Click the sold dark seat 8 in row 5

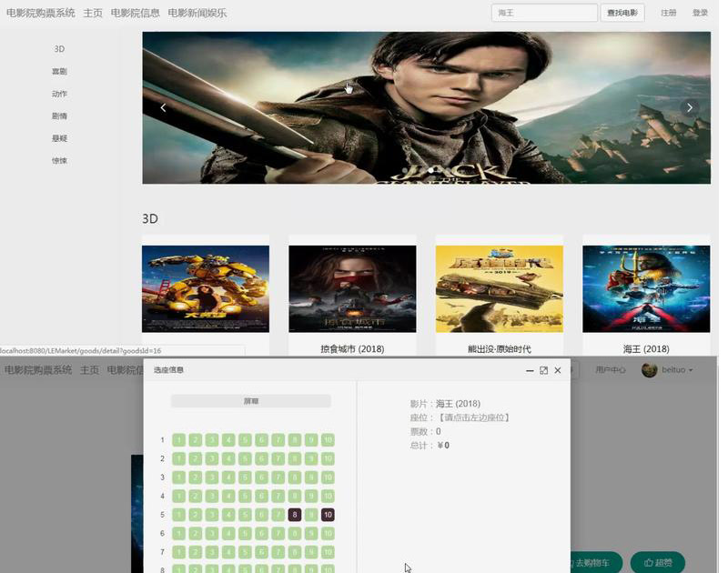pyautogui.click(x=295, y=515)
